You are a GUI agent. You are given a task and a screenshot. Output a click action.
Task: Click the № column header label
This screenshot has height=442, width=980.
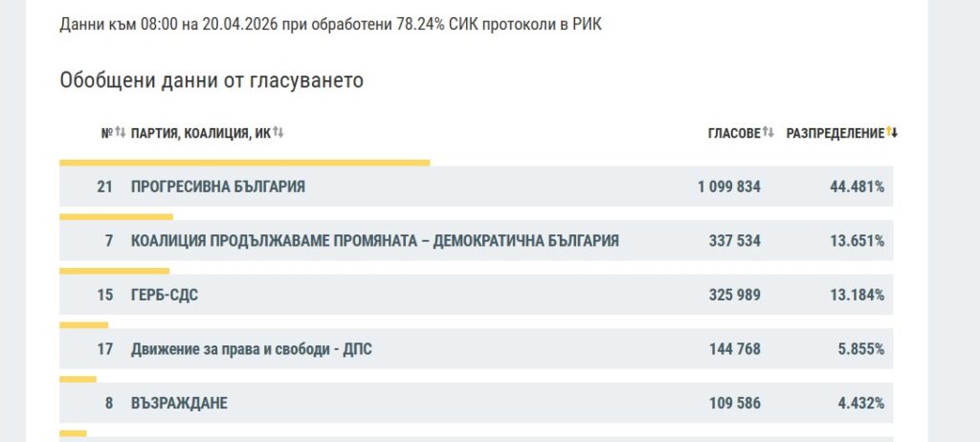[x=106, y=134]
